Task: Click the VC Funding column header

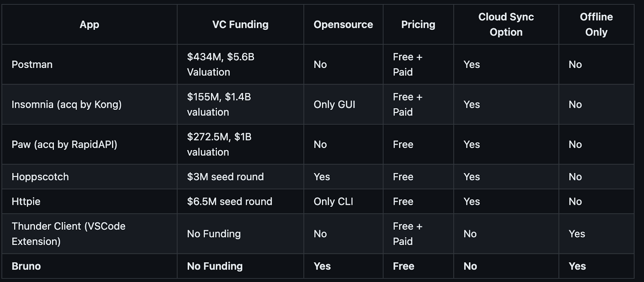Action: pyautogui.click(x=240, y=25)
